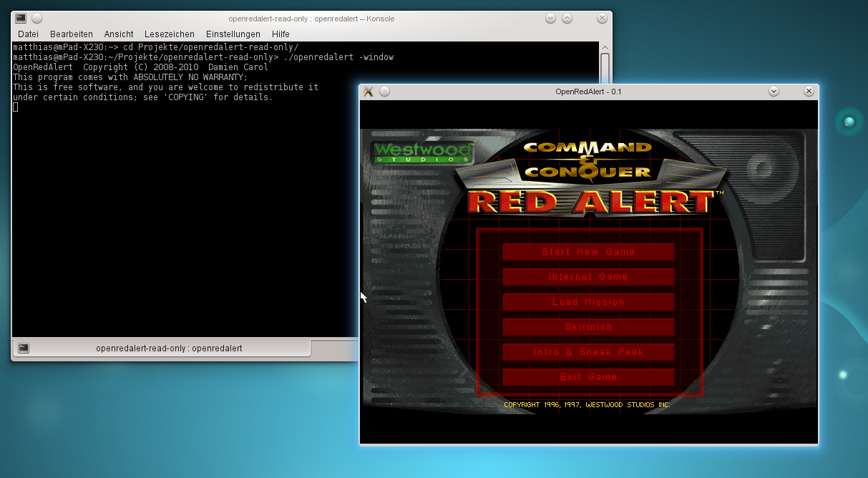Maximize the Konsole window
868x478 pixels.
[567, 19]
